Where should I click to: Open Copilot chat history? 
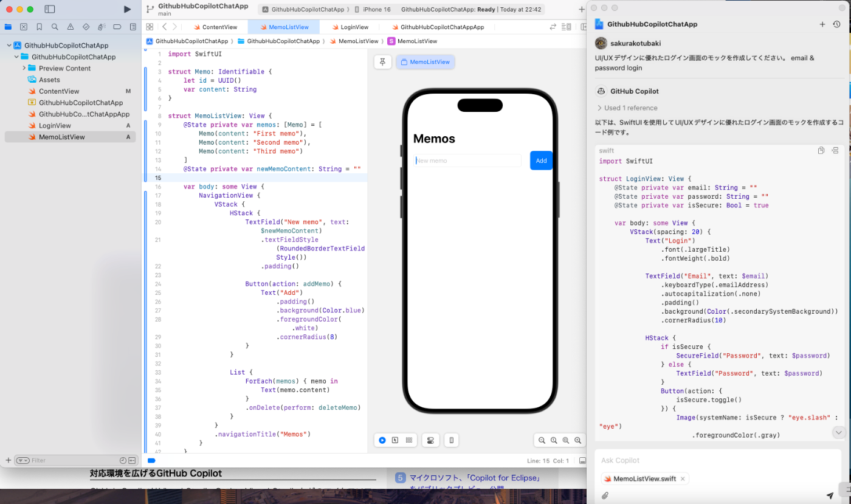point(837,24)
